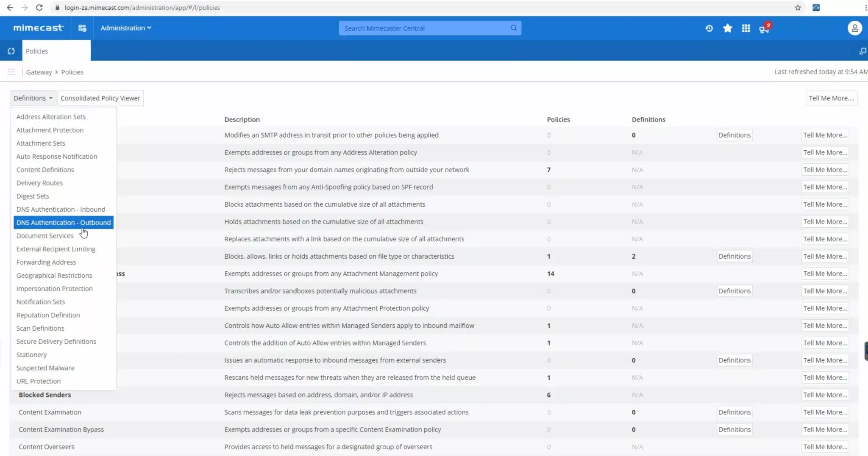
Task: Click Definitions button for Content Examination row
Action: (x=734, y=412)
